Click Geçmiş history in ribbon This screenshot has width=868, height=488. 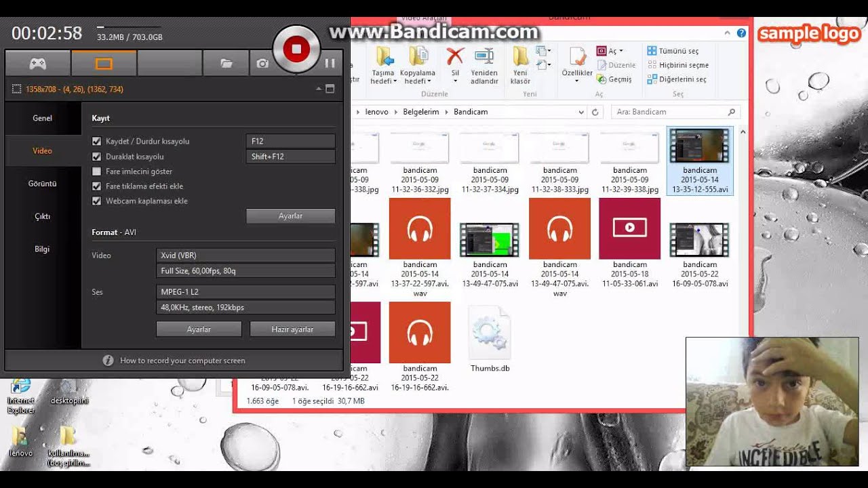point(614,79)
